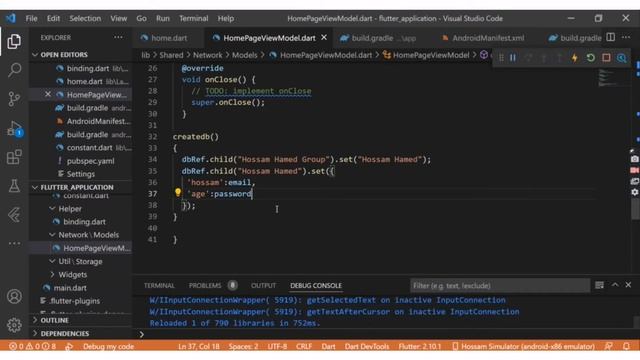Image resolution: width=640 pixels, height=360 pixels.
Task: Open Dart DevTools widget inspector icon
Action: tap(622, 58)
